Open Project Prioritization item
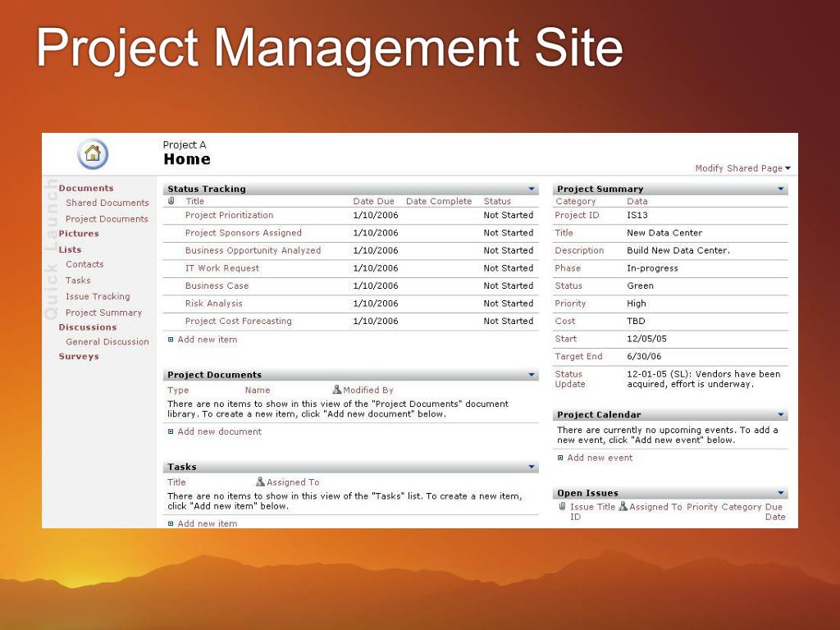The height and width of the screenshot is (630, 840). 230,215
